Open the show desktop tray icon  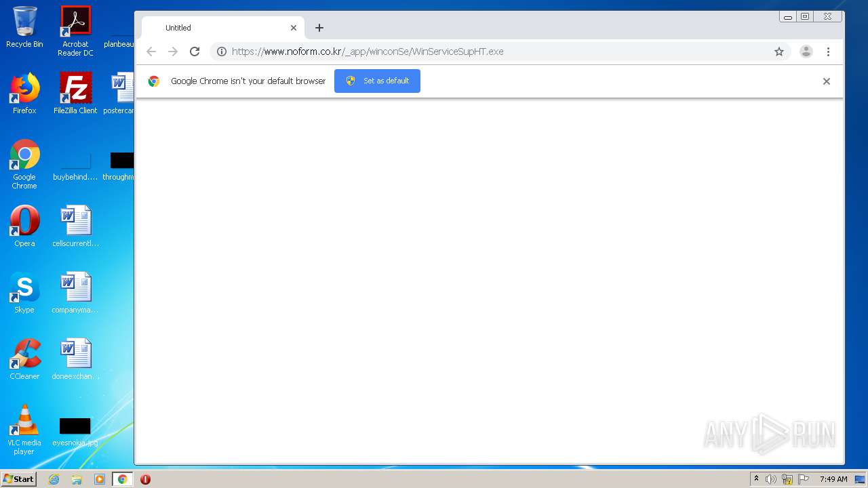[x=861, y=479]
